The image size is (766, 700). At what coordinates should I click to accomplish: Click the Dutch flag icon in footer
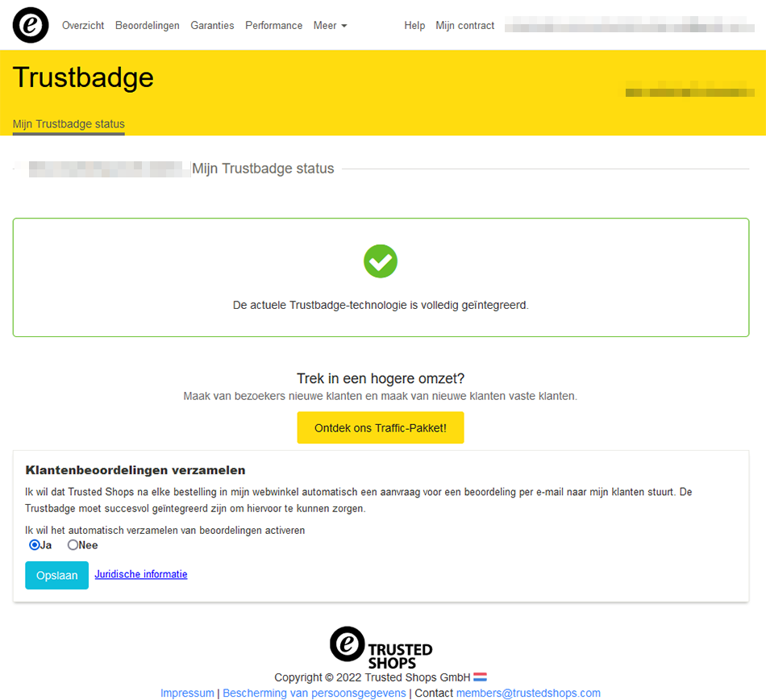481,677
